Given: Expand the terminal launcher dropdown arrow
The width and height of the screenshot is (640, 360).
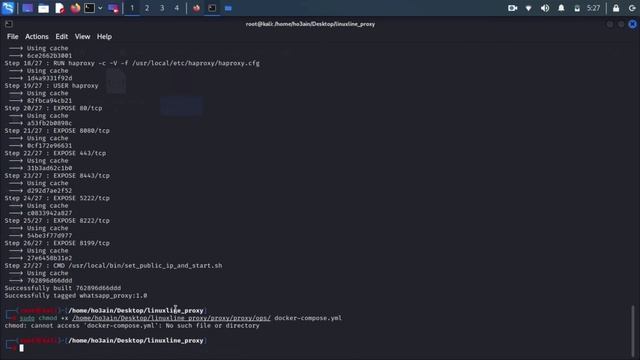Looking at the screenshot, I should tap(100, 8).
